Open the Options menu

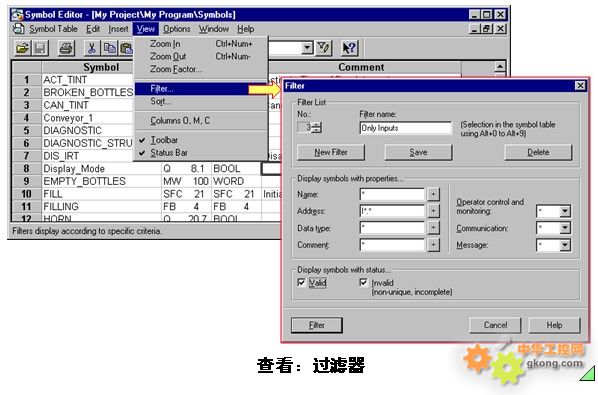pyautogui.click(x=177, y=29)
